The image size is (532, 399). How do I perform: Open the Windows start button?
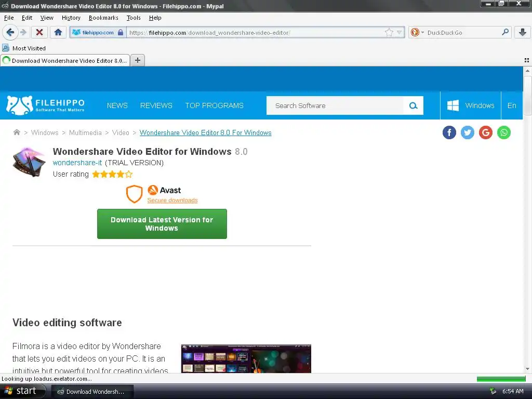22,391
